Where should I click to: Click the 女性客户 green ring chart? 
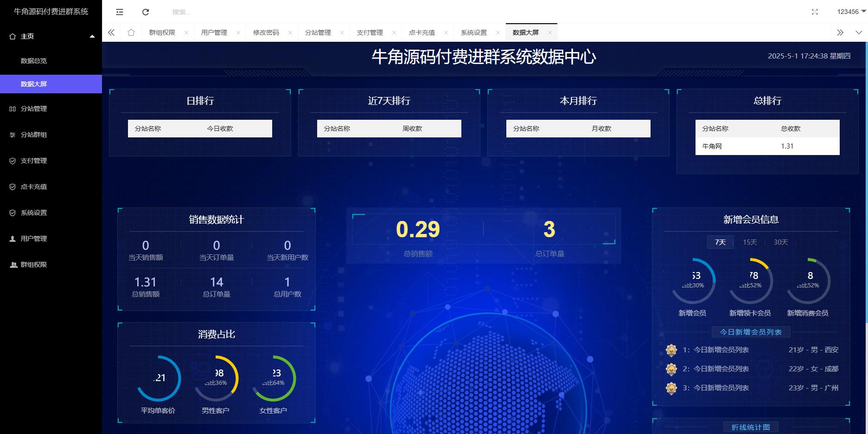(x=273, y=378)
